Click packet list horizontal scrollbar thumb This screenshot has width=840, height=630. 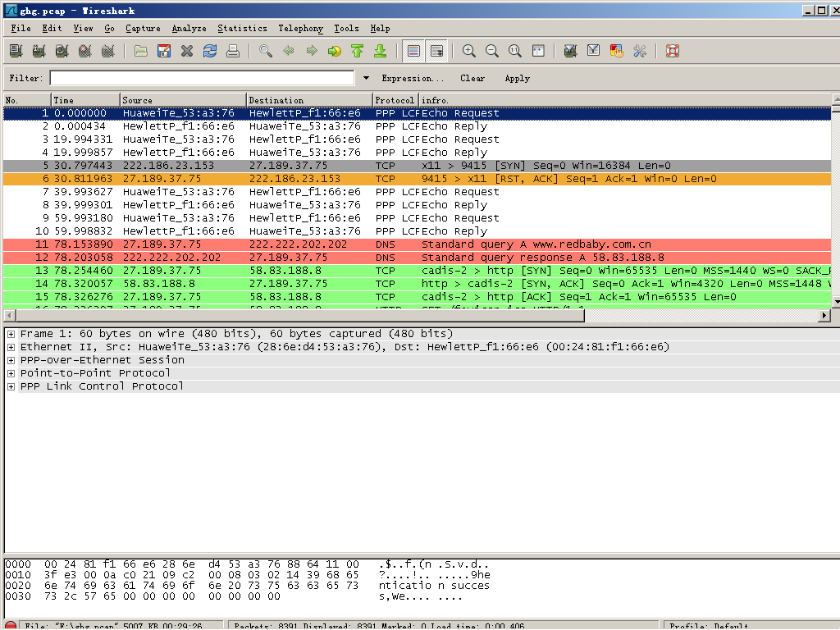[300, 316]
